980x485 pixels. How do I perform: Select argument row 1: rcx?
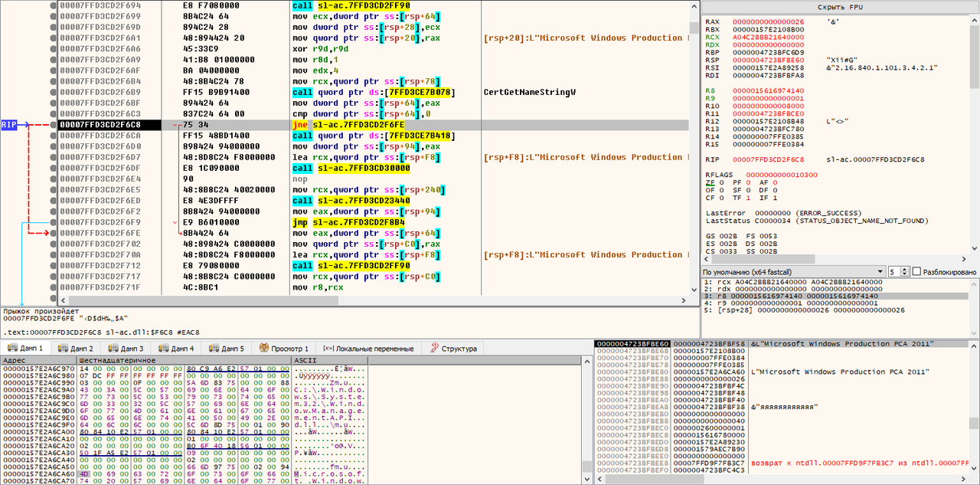pos(835,282)
